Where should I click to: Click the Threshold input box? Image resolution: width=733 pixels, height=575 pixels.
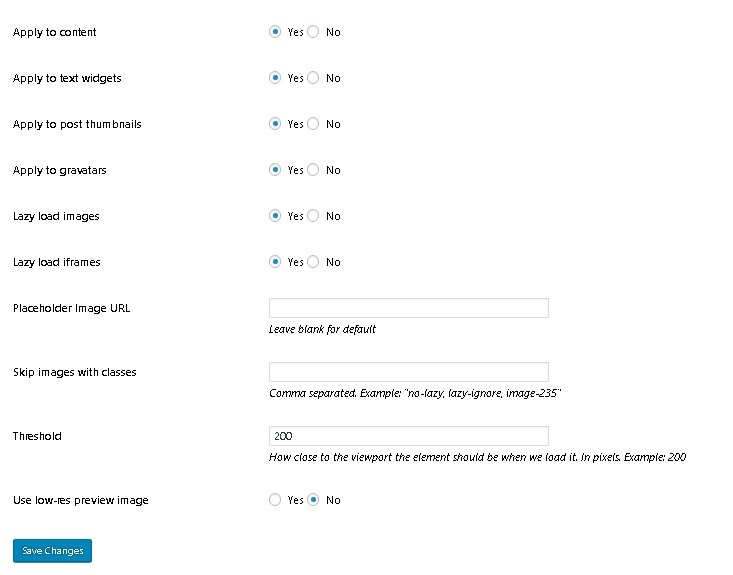(408, 436)
